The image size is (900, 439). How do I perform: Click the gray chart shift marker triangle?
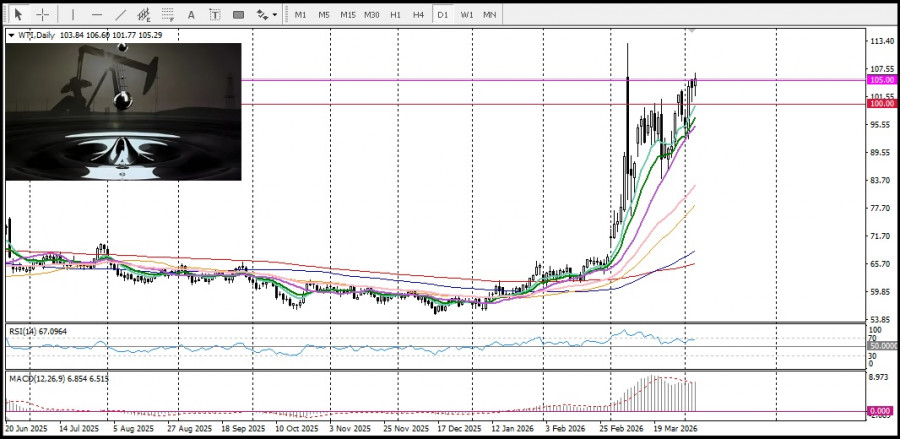(x=690, y=31)
